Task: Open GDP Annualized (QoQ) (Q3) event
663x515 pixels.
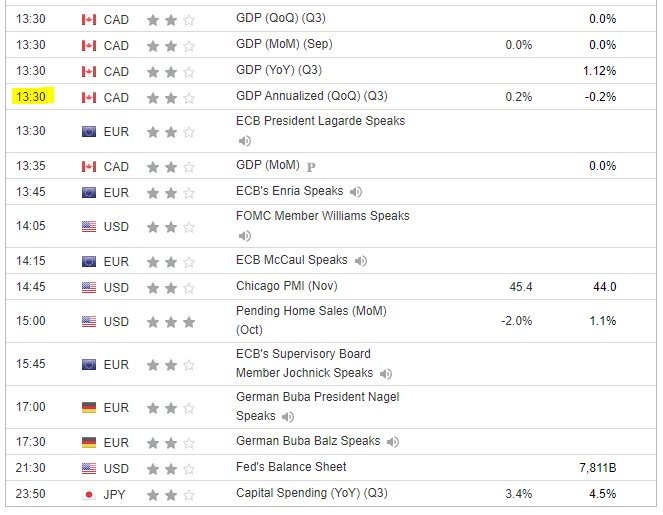Action: pyautogui.click(x=313, y=97)
